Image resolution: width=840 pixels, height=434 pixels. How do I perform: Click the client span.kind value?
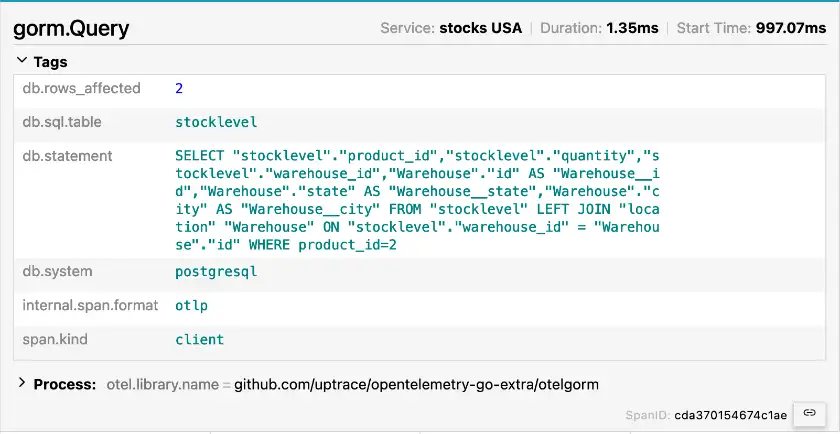point(199,339)
